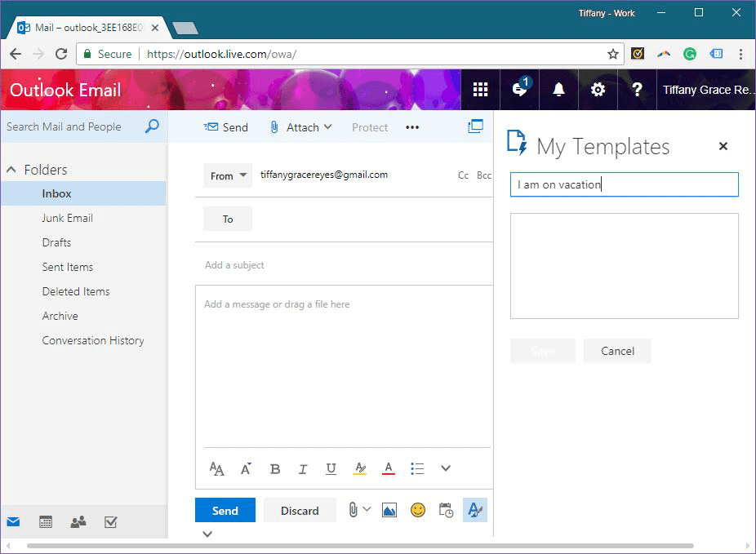Toggle underline formatting for the message
Viewport: 756px width, 554px height.
[x=331, y=468]
